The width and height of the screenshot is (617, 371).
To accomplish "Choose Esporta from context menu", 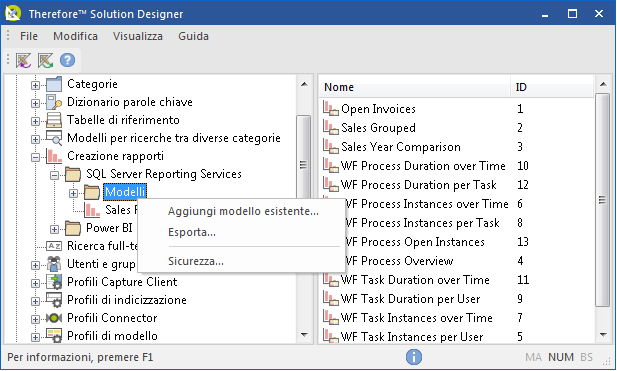I will [243, 232].
